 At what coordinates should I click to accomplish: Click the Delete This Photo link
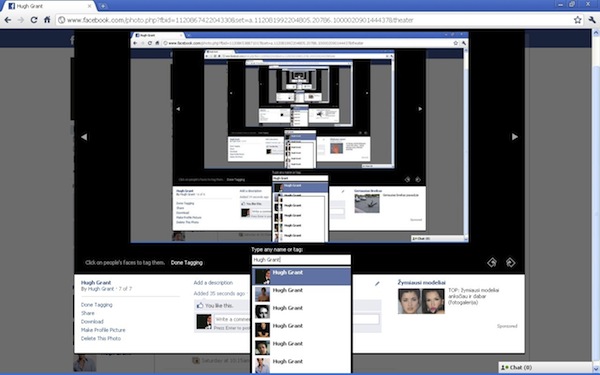101,338
